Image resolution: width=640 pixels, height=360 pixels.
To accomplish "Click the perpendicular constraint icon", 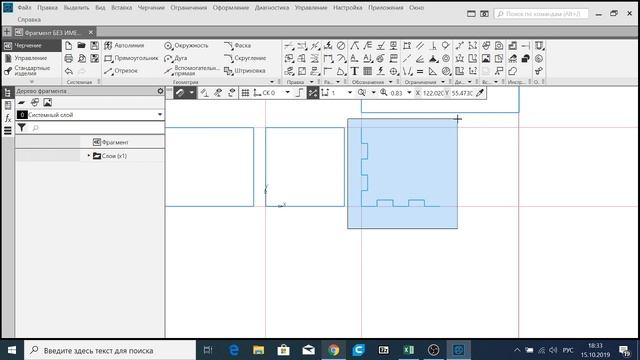I will 433,46.
